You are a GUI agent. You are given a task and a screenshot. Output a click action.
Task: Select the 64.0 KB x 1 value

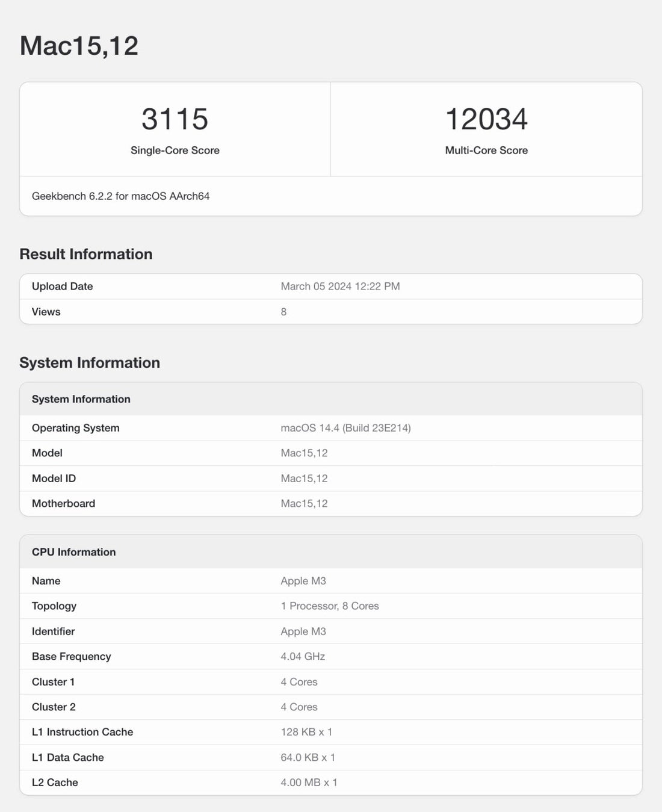pos(308,757)
